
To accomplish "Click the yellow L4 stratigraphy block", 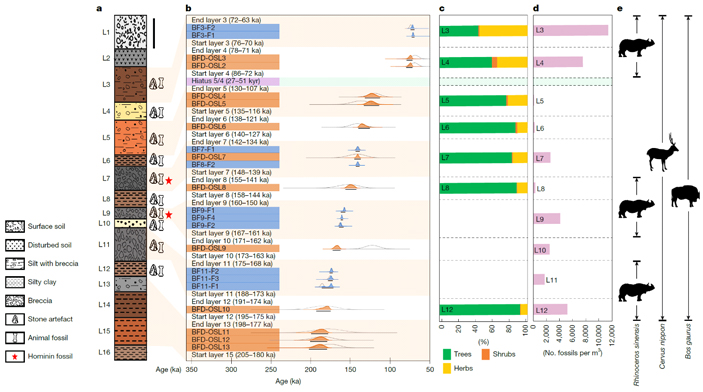I will [x=130, y=111].
